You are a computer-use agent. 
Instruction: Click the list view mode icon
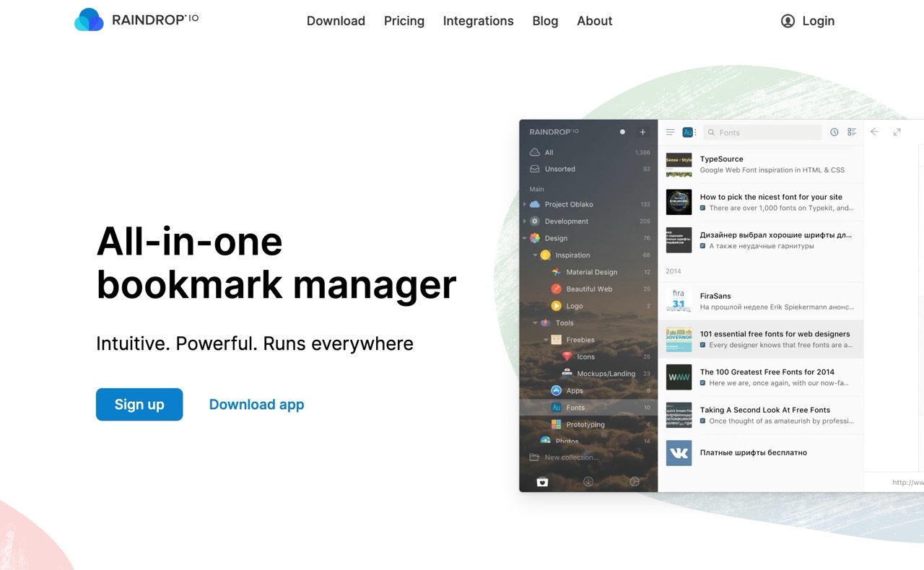852,132
